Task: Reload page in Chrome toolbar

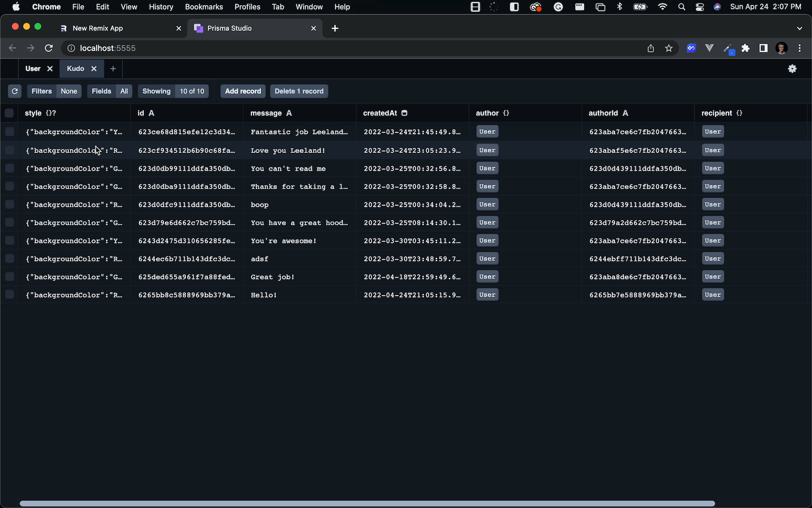Action: click(49, 48)
